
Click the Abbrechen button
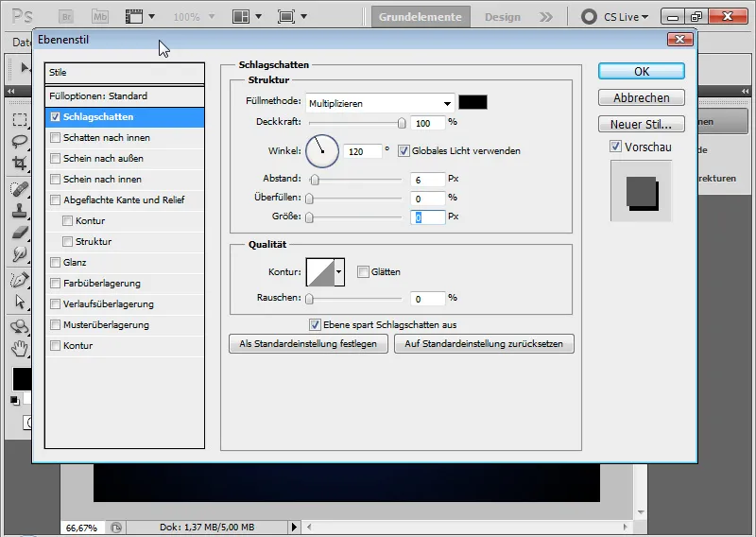point(642,98)
